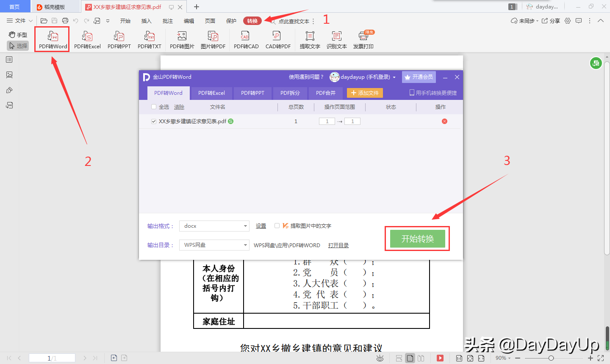Click the 提取文字 tool

pyautogui.click(x=310, y=40)
